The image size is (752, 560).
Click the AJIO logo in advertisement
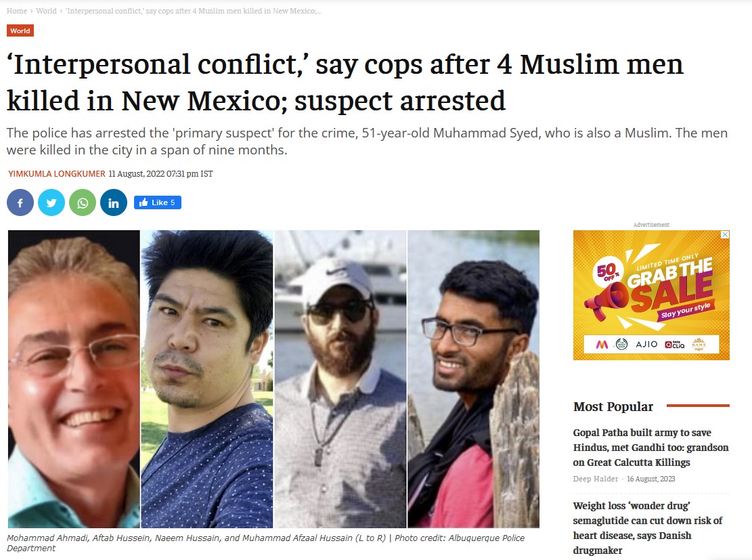pos(646,345)
